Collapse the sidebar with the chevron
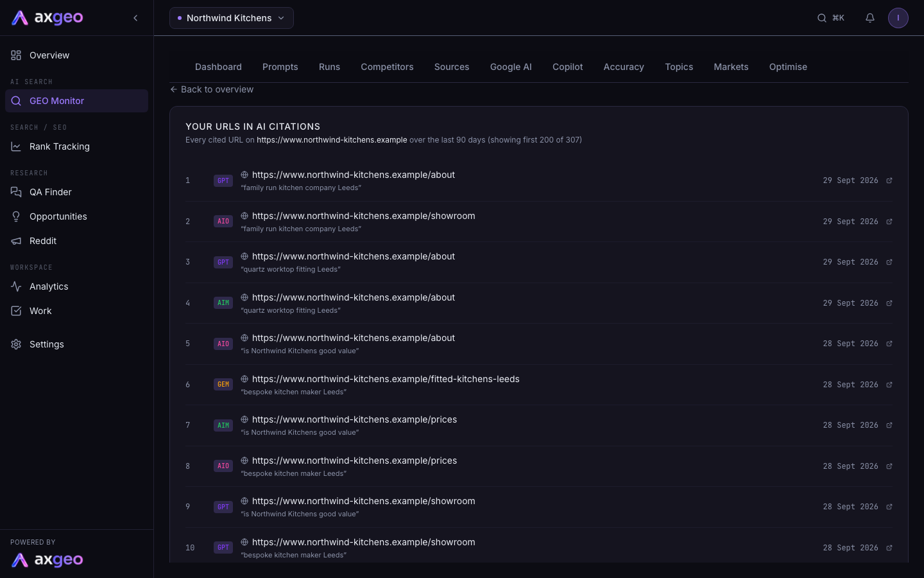Viewport: 924px width, 578px height. click(135, 18)
